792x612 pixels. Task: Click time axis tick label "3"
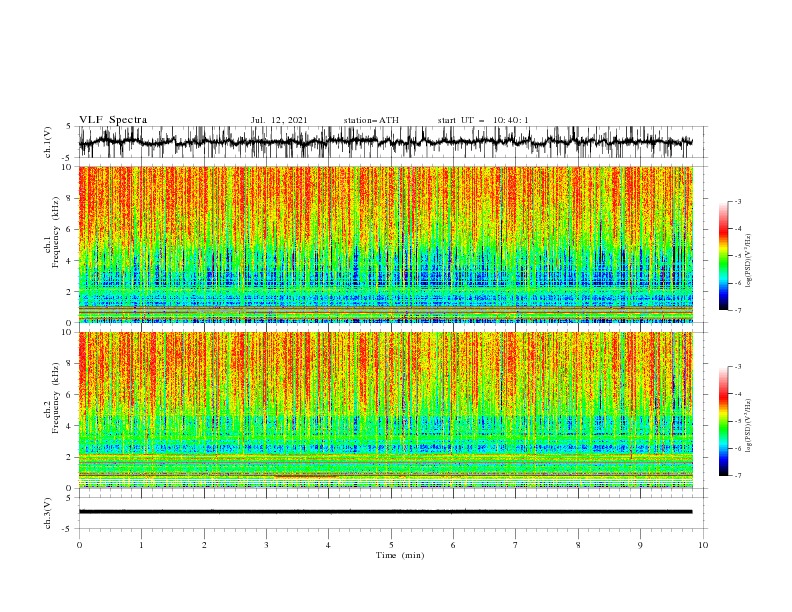[266, 545]
